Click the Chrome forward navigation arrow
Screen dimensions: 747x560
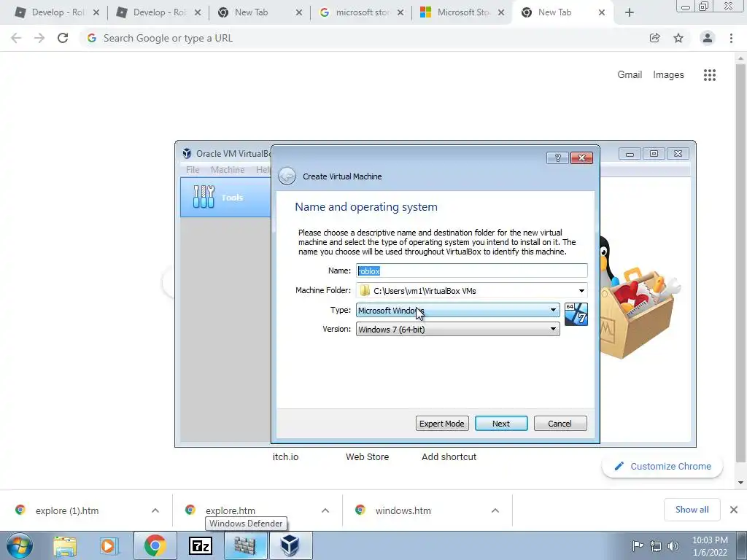click(x=39, y=38)
